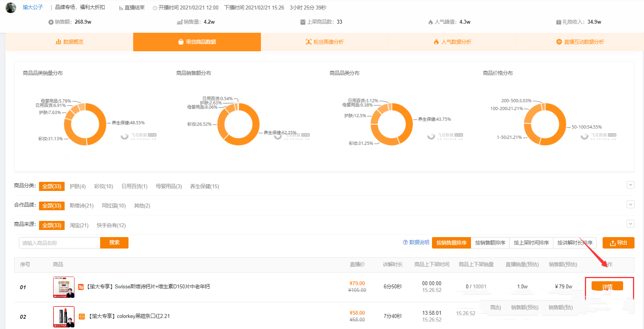Open the Swisse product thumbnail image
The image size is (644, 329).
pos(64,287)
